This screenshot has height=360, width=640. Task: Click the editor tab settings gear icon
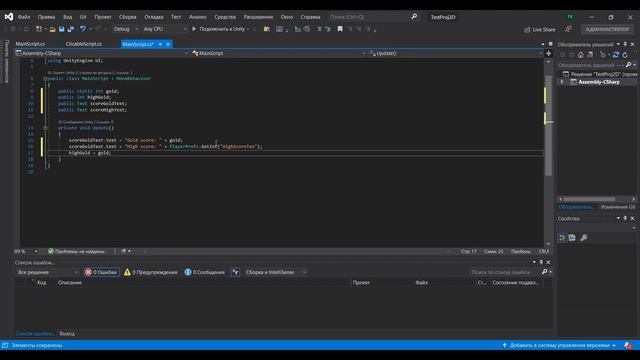550,44
